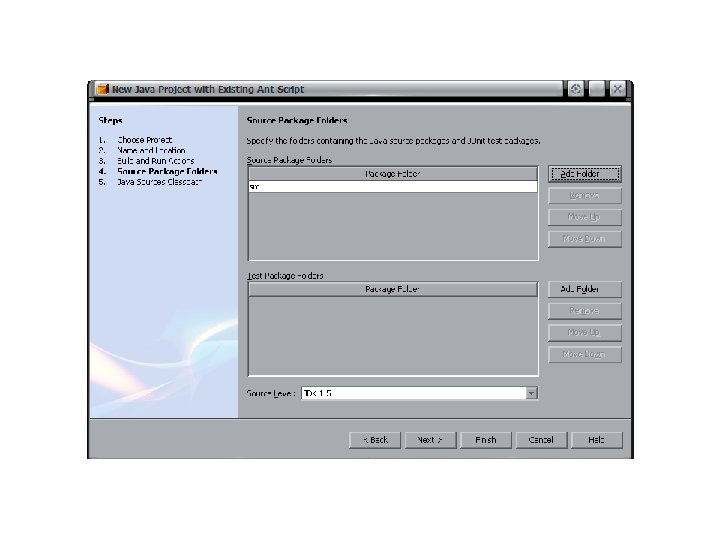Image resolution: width=720 pixels, height=540 pixels.
Task: Click step 4 Source Package Folders
Action: click(167, 171)
